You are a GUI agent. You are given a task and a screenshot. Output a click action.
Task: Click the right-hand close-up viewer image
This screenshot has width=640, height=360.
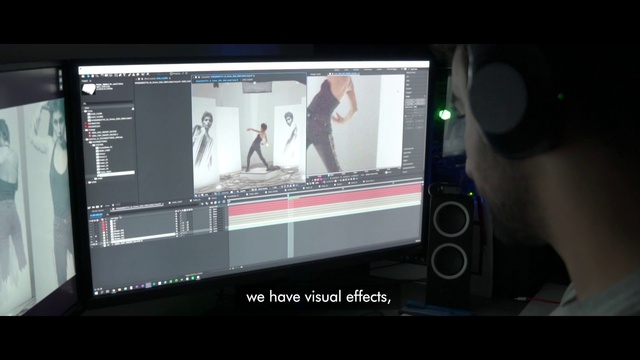click(x=355, y=124)
